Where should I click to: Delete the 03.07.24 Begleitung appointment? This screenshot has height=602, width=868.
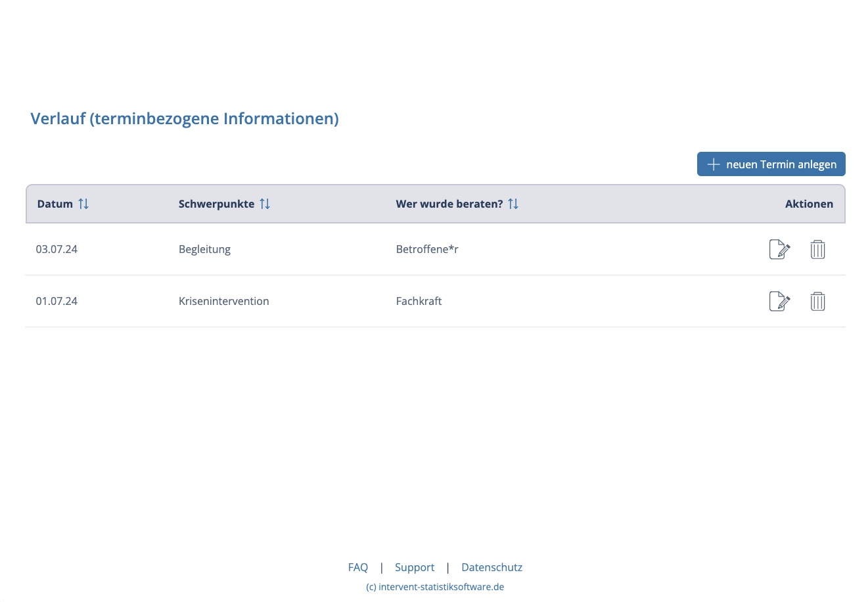(817, 249)
